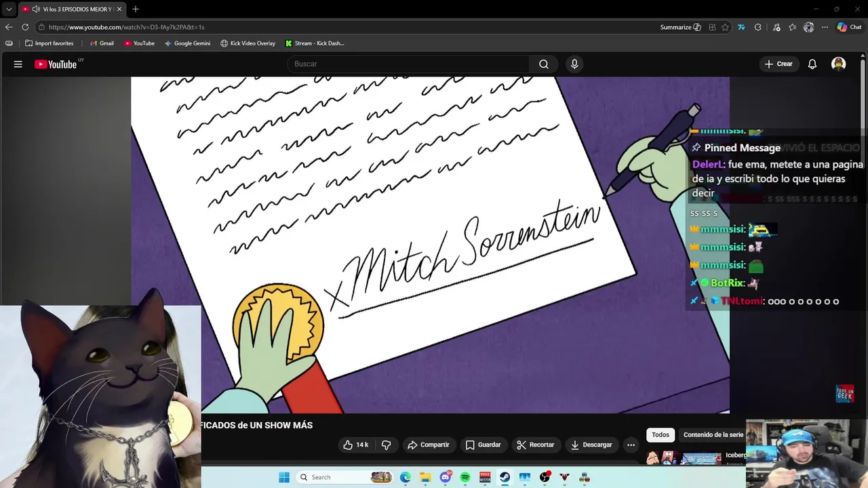Open the favorites list icon

click(x=793, y=27)
